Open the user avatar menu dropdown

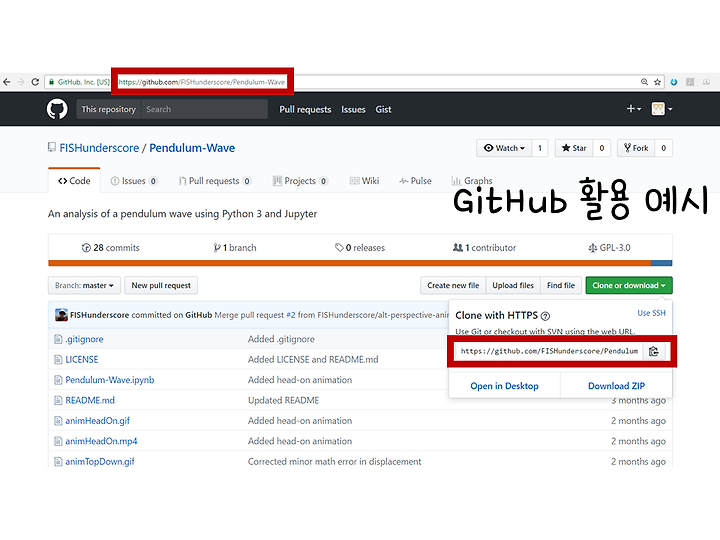click(662, 109)
